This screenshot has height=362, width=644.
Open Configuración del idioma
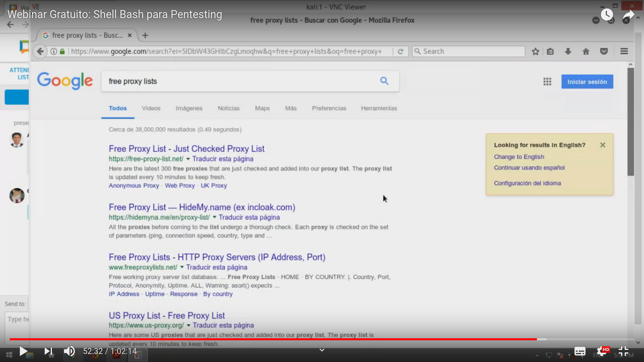527,183
